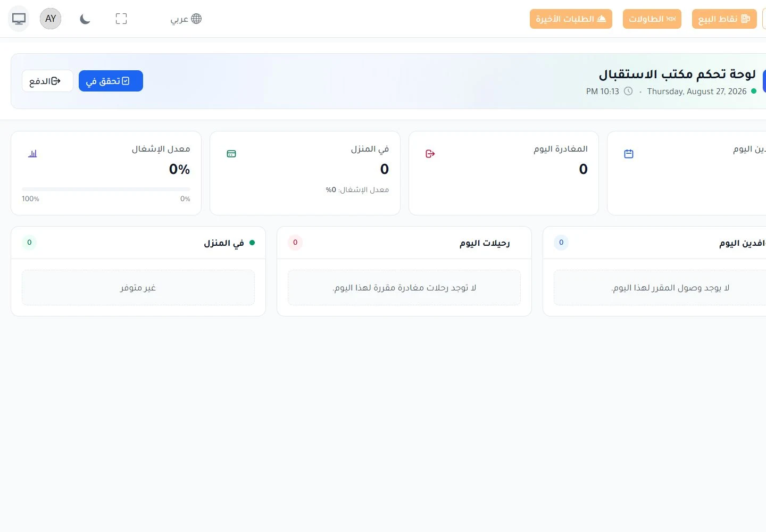Click the المغادرة اليوم exit arrow icon
The width and height of the screenshot is (766, 532).
[430, 154]
